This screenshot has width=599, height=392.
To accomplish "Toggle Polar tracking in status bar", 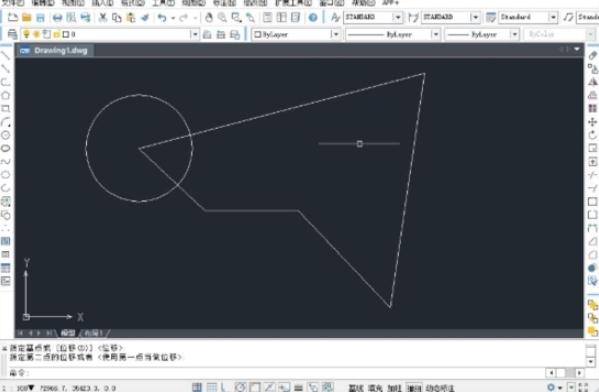I will (240, 387).
